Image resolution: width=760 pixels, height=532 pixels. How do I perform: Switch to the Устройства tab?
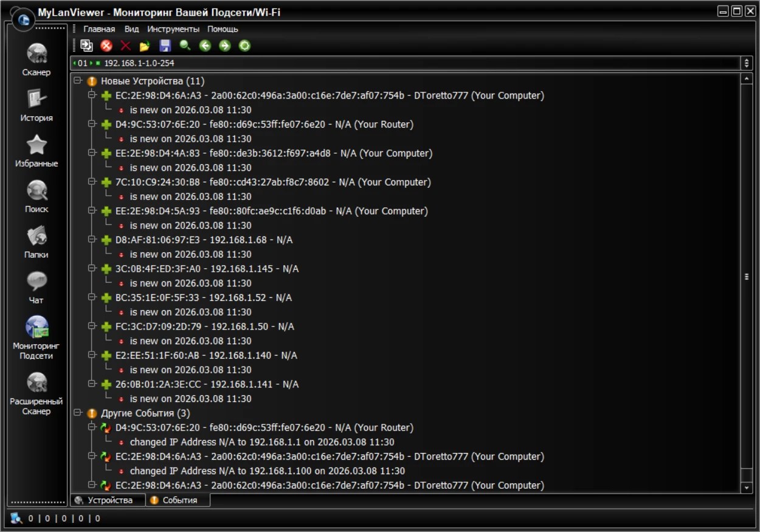click(108, 500)
